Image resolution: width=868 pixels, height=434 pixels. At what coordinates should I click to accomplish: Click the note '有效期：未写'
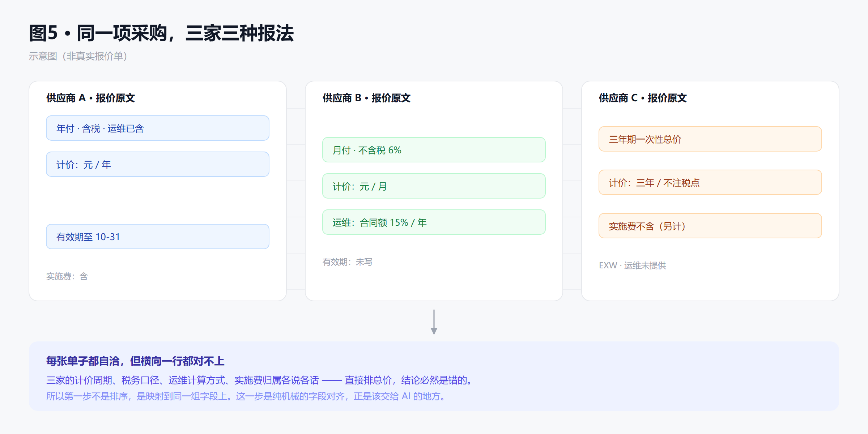point(348,262)
